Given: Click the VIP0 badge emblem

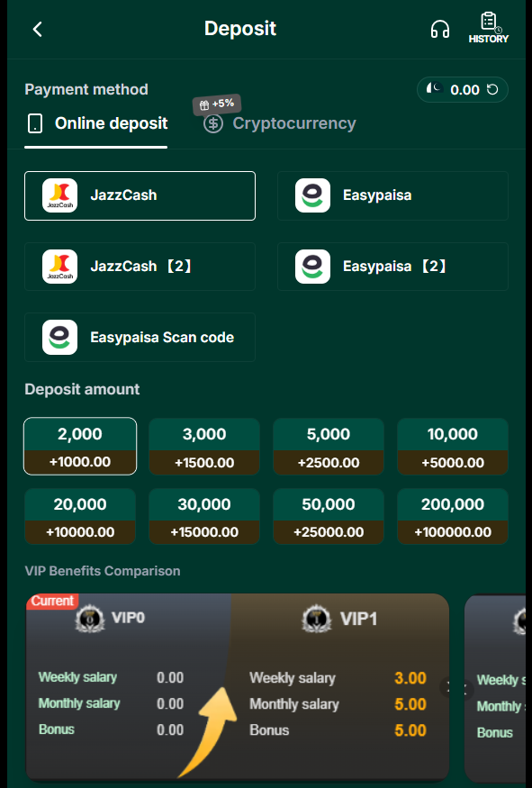Looking at the screenshot, I should coord(90,618).
